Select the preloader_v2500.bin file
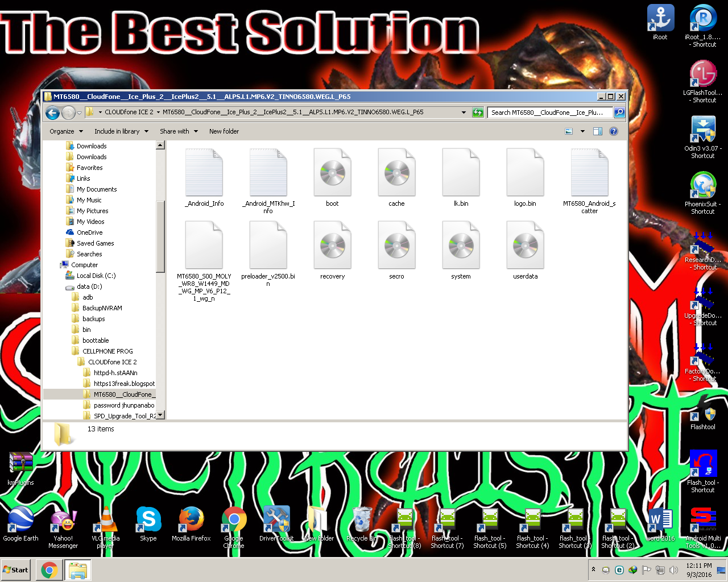Viewport: 728px width, 582px height. pos(268,254)
